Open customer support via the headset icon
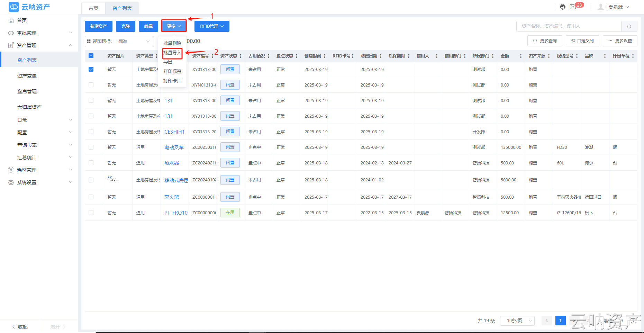Image resolution: width=644 pixels, height=333 pixels. click(x=563, y=7)
